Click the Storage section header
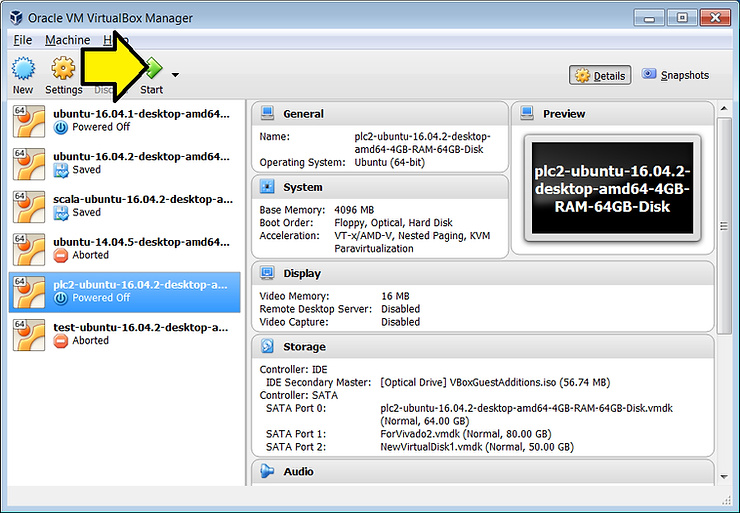Viewport: 740px width, 513px height. (483, 346)
